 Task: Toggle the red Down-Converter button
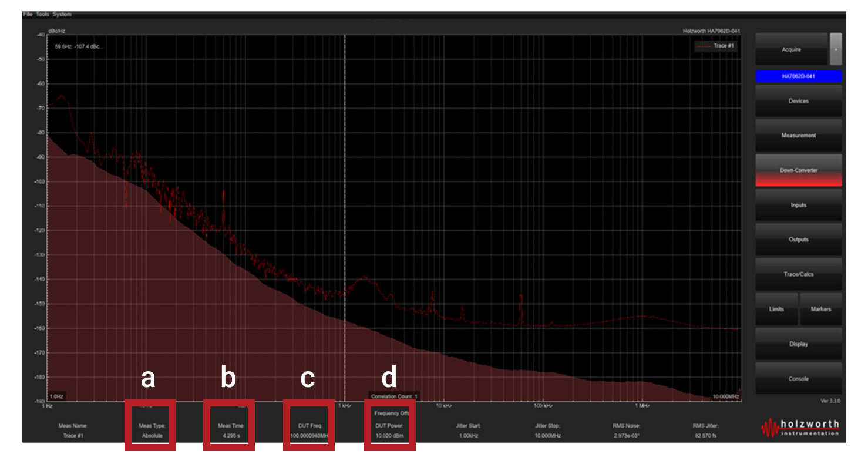pos(798,170)
